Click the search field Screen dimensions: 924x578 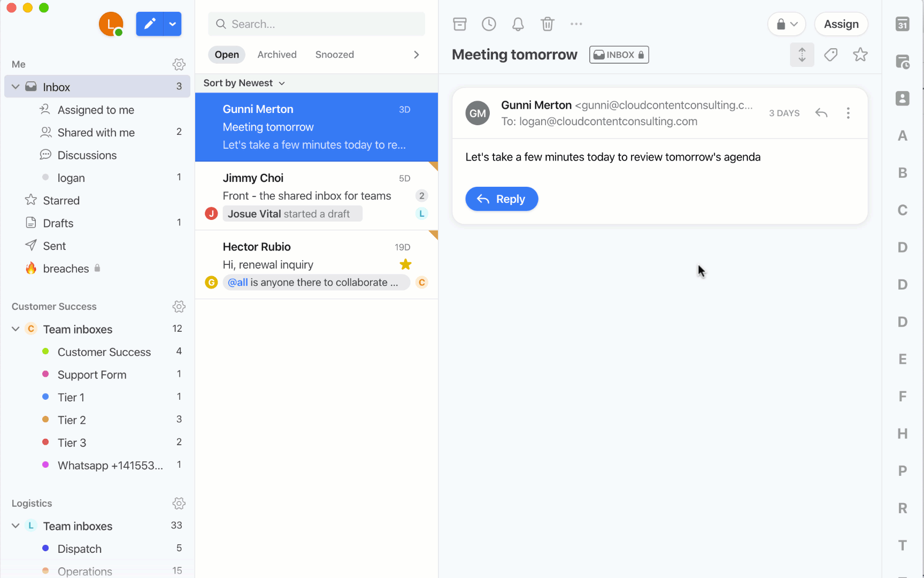pos(317,24)
